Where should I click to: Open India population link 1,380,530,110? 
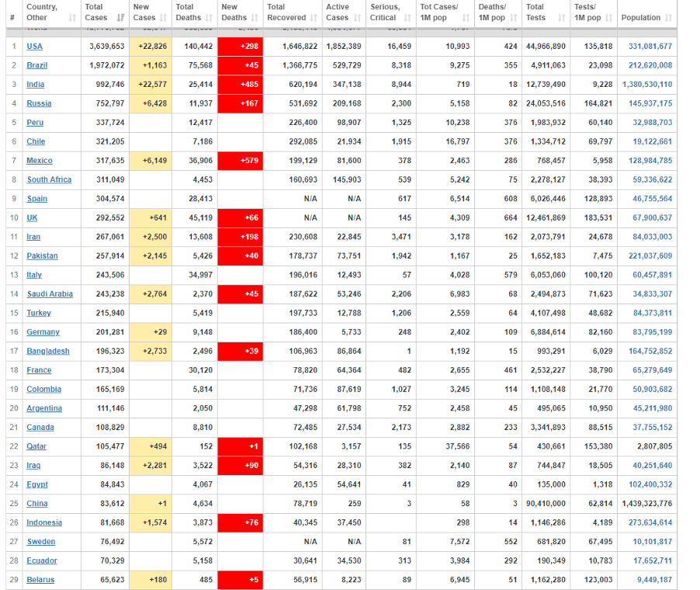(647, 85)
